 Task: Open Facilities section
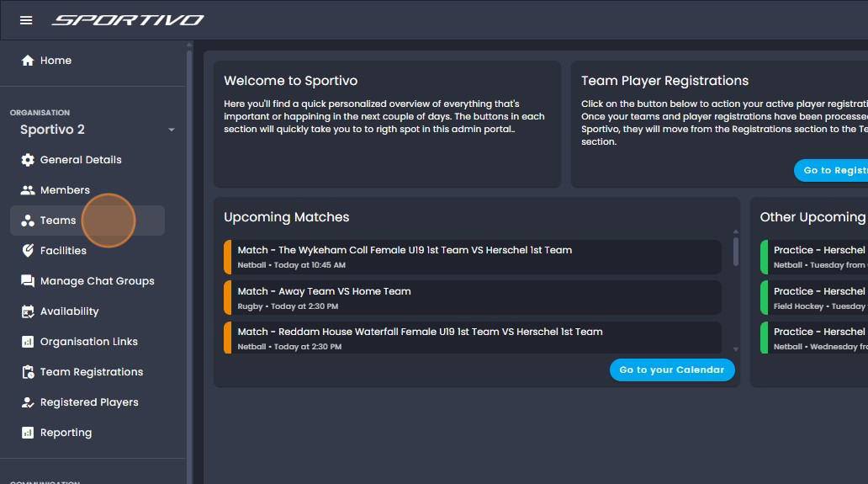pos(87,251)
